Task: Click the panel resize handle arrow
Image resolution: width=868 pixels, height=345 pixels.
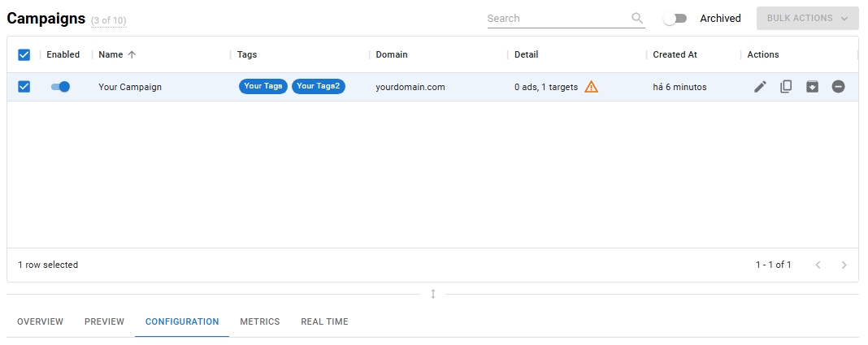Action: click(x=433, y=294)
